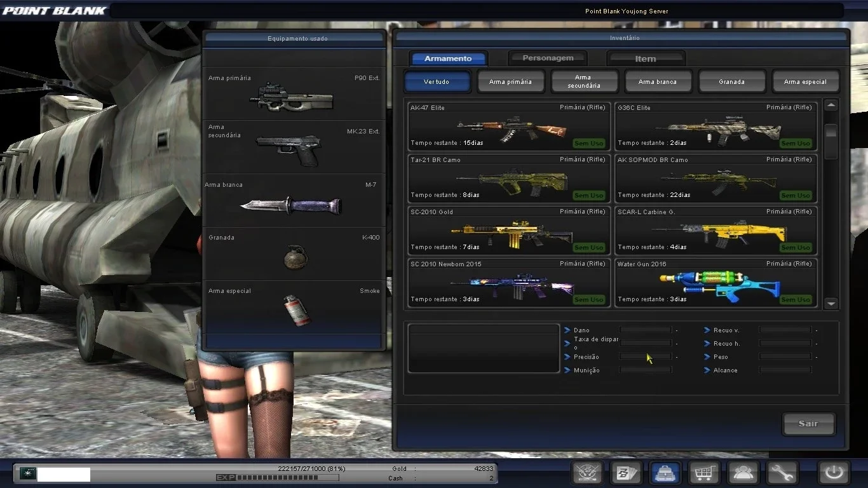The width and height of the screenshot is (868, 488).
Task: Select the K-400 grenade image
Action: pos(296,257)
